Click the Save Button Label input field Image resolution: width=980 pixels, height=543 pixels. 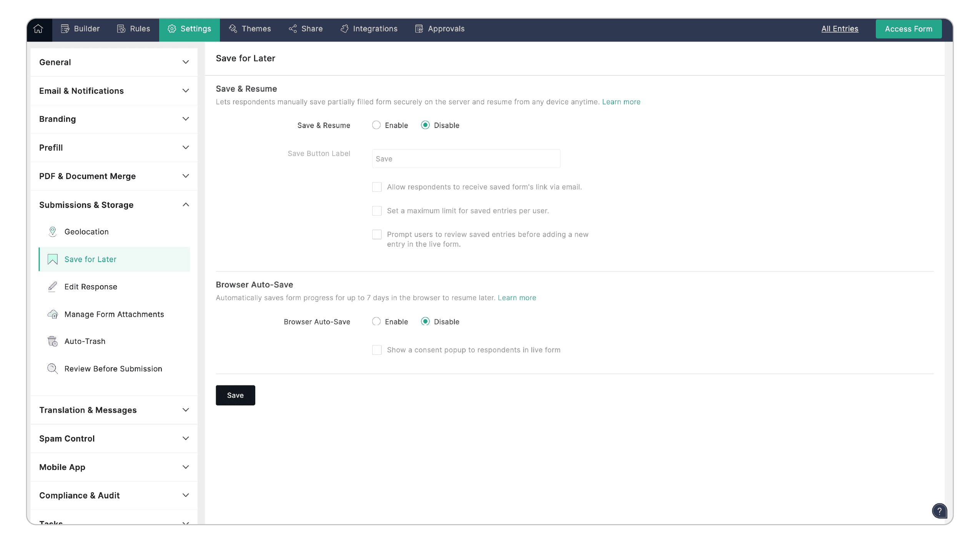[x=466, y=159]
